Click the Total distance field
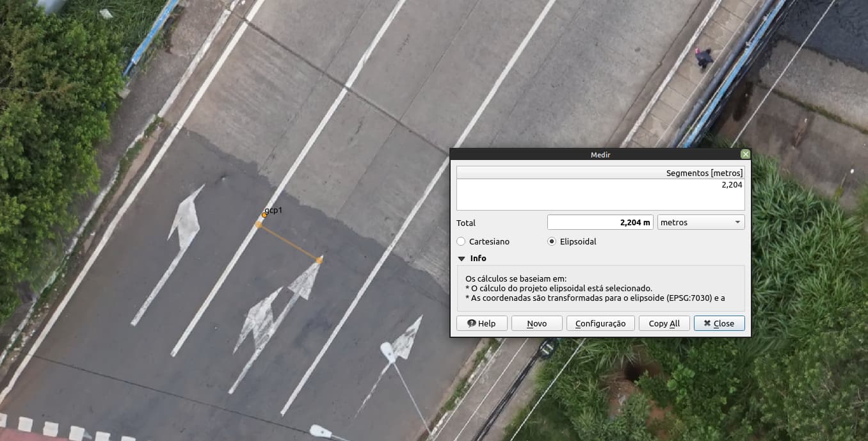 pyautogui.click(x=600, y=222)
